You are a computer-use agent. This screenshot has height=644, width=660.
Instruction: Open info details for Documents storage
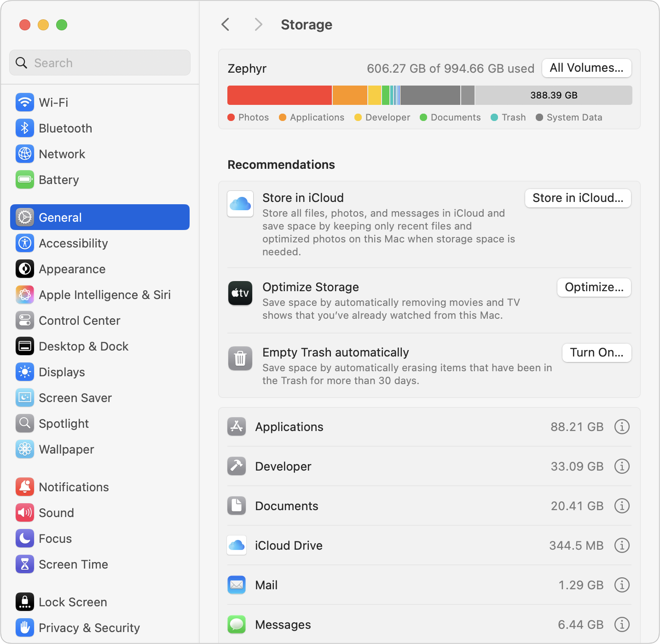point(622,506)
